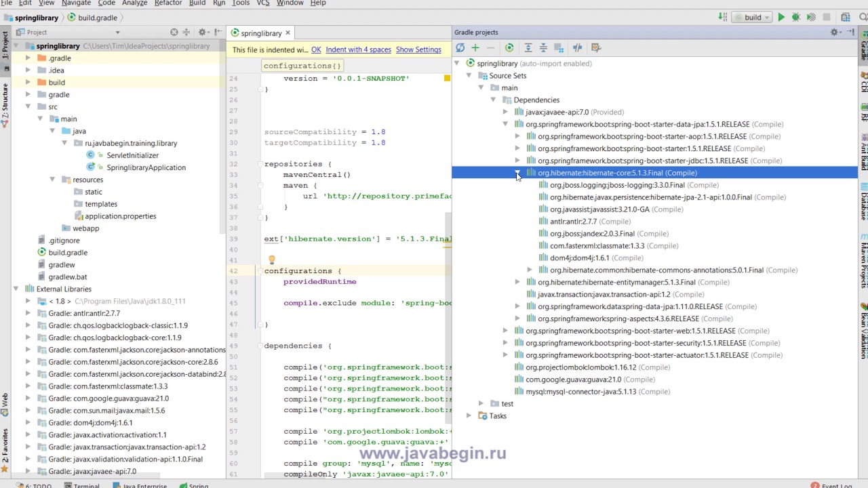Open Gradle settings wrench icon
The height and width of the screenshot is (488, 868).
[x=596, y=47]
